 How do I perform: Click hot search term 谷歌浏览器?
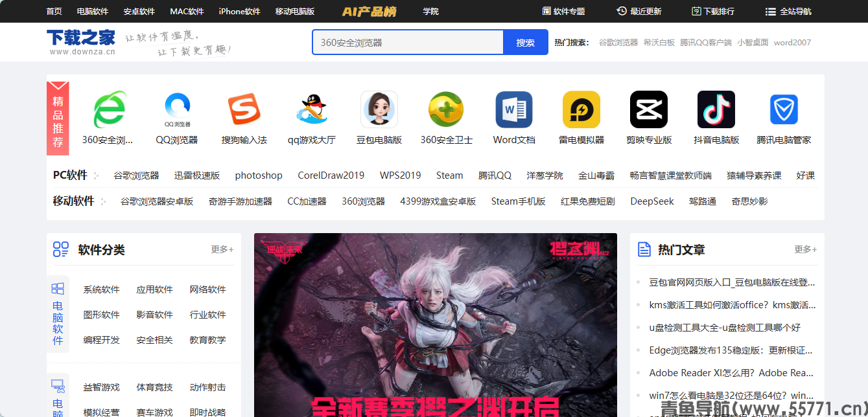pos(618,42)
